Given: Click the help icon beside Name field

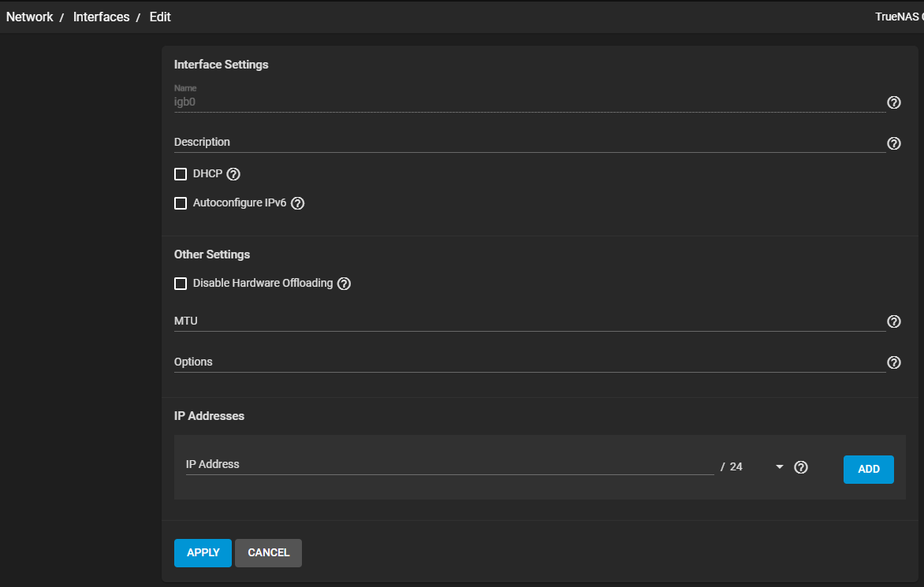Looking at the screenshot, I should tap(894, 102).
